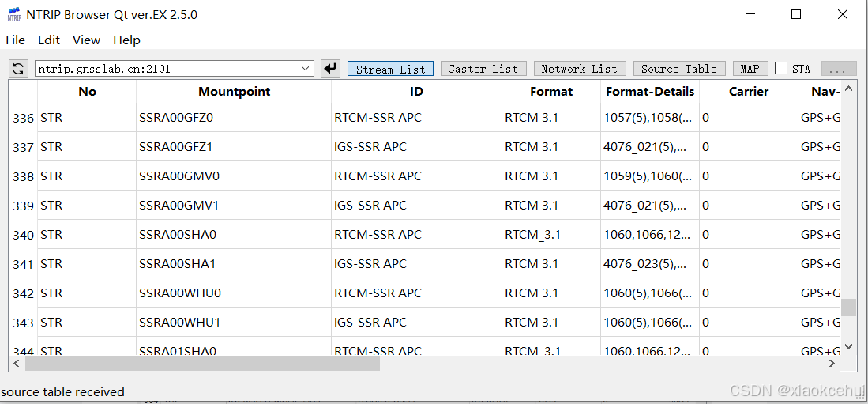
Task: Sort by the Format-Details column header
Action: pyautogui.click(x=650, y=92)
